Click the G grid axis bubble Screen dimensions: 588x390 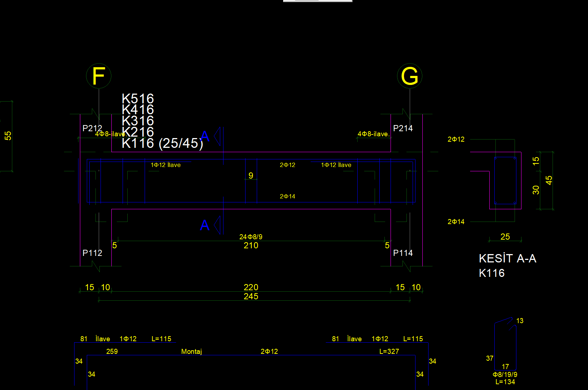(x=409, y=76)
